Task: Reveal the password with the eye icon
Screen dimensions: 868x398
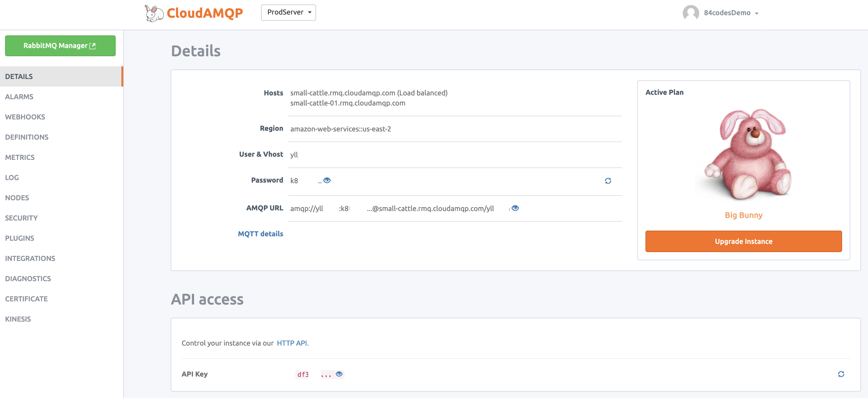Action: (x=327, y=180)
